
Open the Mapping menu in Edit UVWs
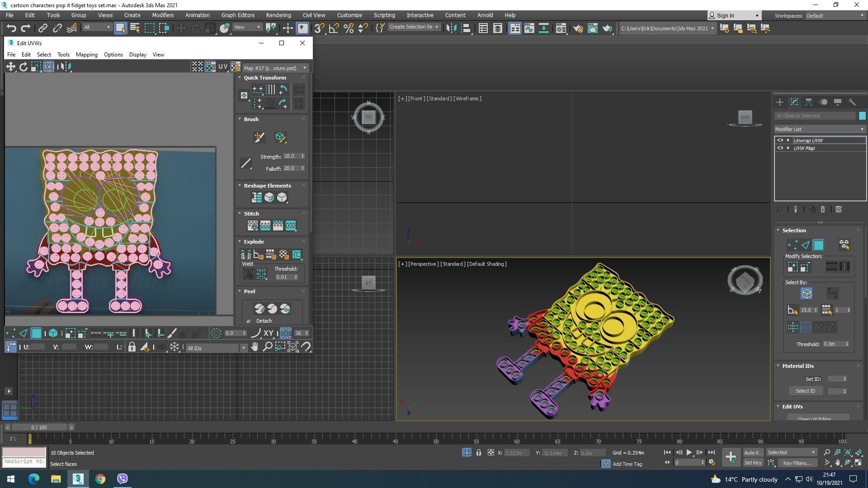tap(86, 55)
